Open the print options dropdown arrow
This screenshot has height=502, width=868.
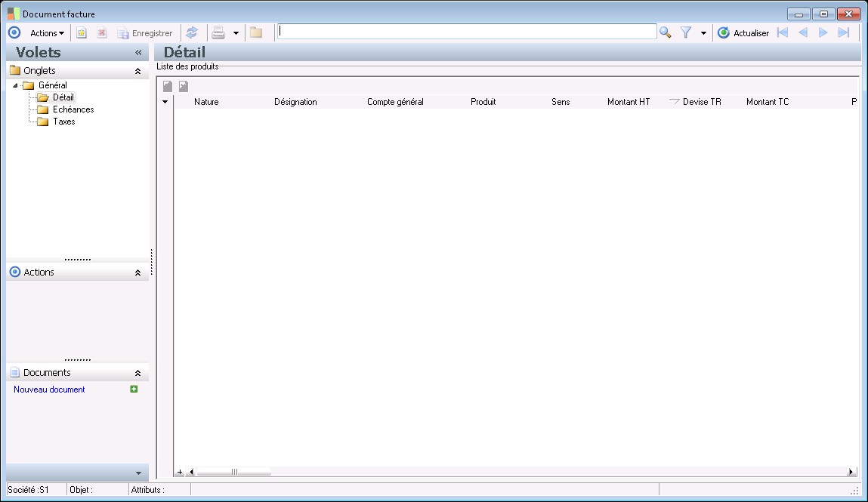[236, 33]
